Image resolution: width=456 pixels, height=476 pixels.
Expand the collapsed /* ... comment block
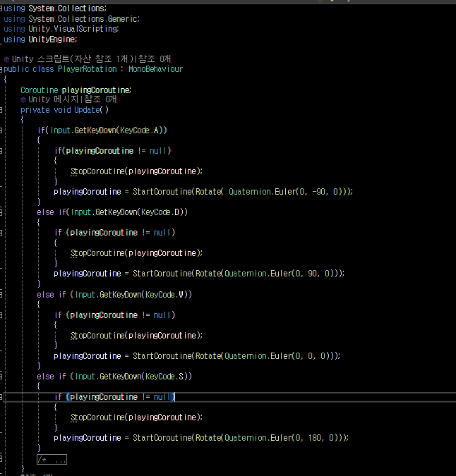(52, 459)
